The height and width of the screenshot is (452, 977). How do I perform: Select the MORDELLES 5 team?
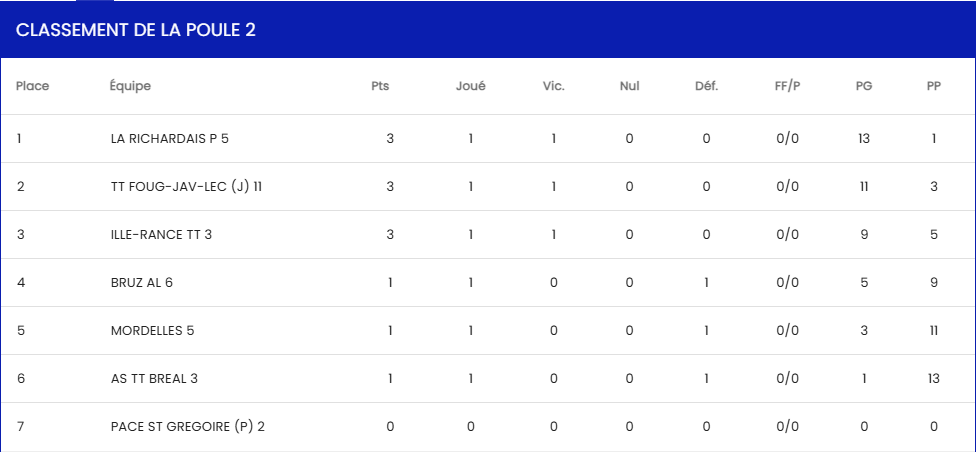click(153, 330)
